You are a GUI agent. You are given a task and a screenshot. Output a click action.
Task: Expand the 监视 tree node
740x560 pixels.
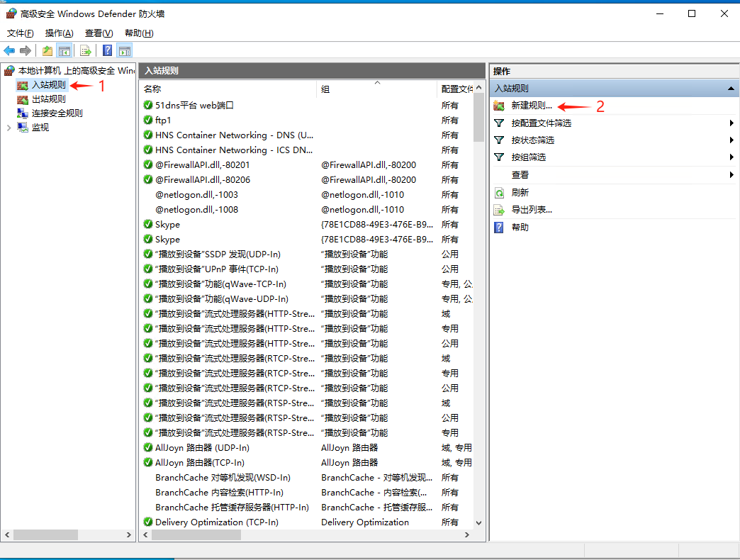9,128
